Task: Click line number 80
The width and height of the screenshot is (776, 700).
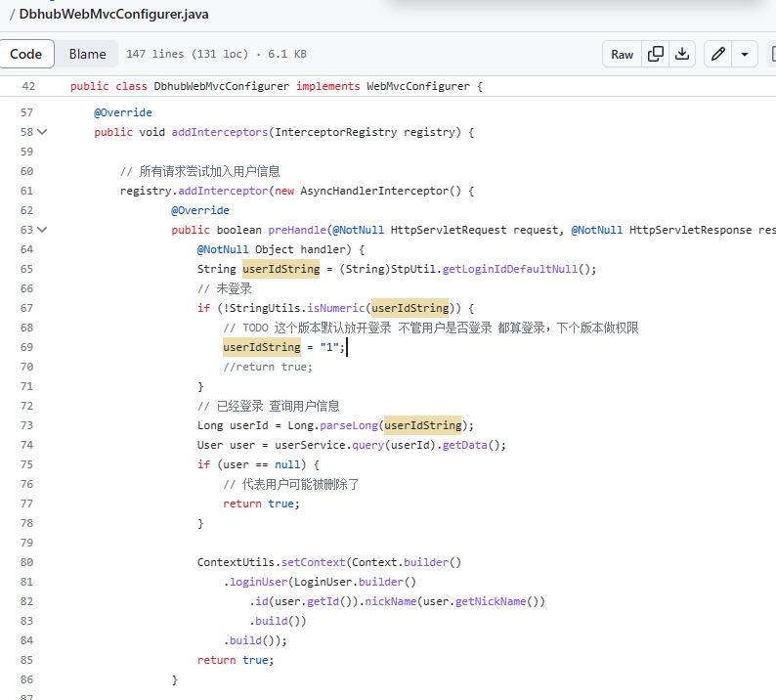Action: coord(26,562)
